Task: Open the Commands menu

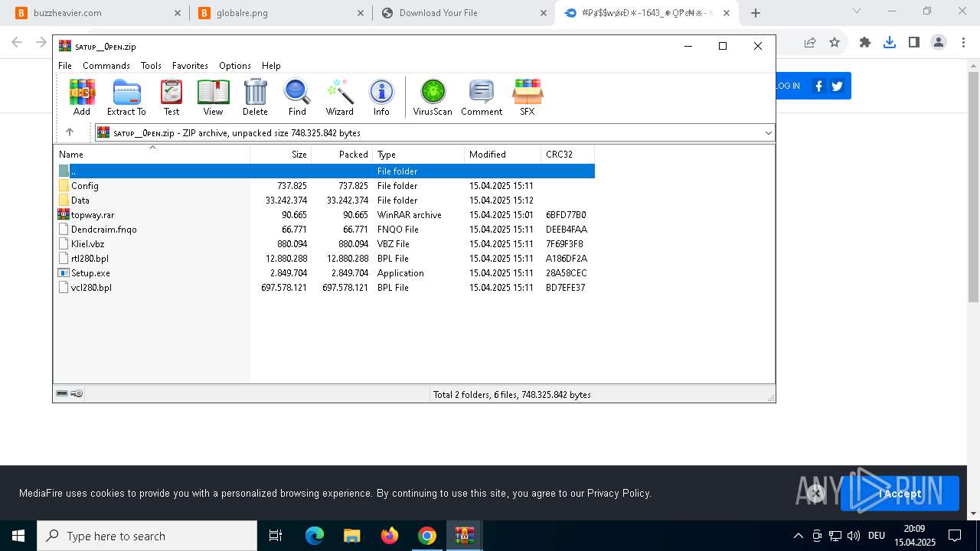Action: (106, 66)
